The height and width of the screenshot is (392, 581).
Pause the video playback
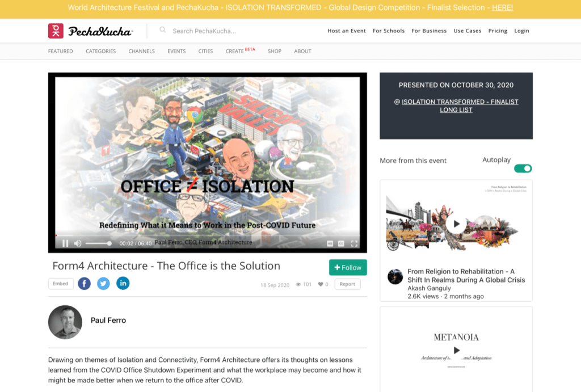(65, 243)
